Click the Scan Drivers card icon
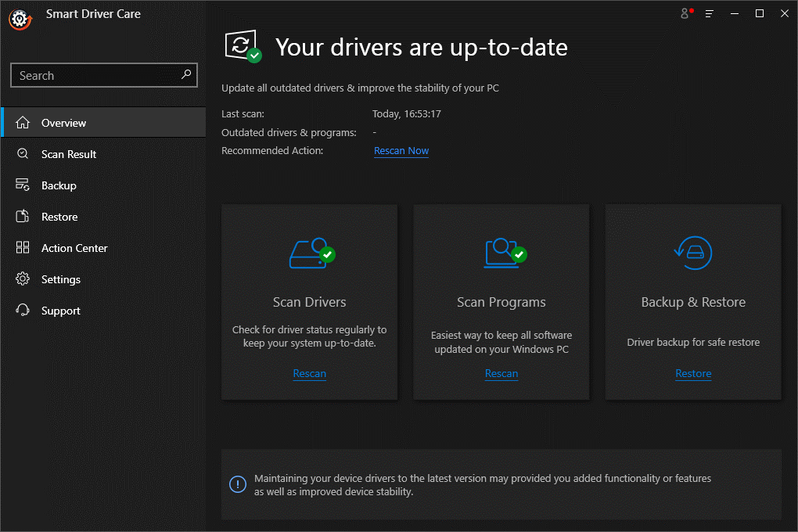 [x=309, y=253]
